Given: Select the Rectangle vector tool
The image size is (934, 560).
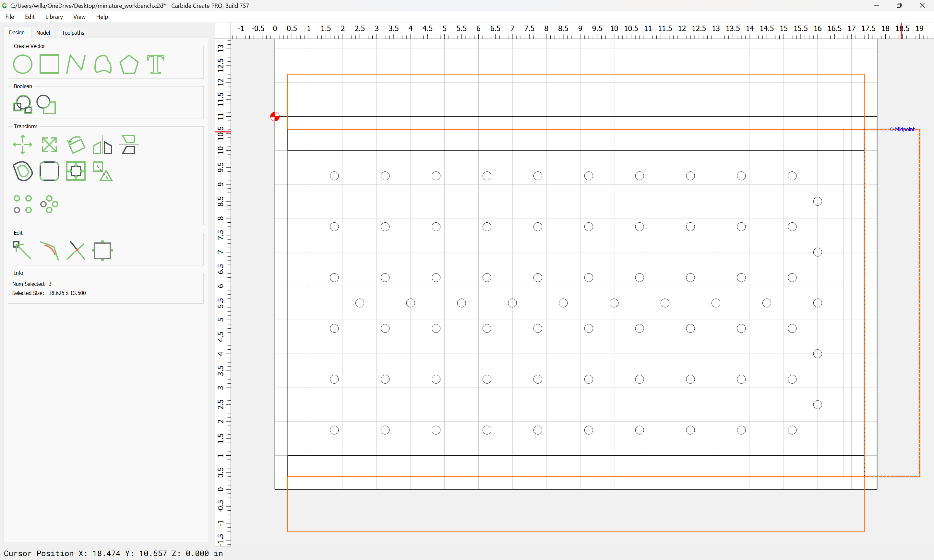Looking at the screenshot, I should [x=49, y=64].
